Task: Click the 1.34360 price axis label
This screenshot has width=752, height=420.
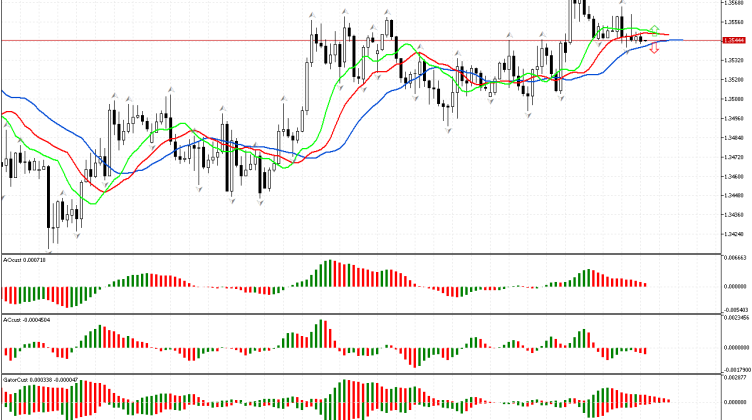Action: click(x=735, y=215)
